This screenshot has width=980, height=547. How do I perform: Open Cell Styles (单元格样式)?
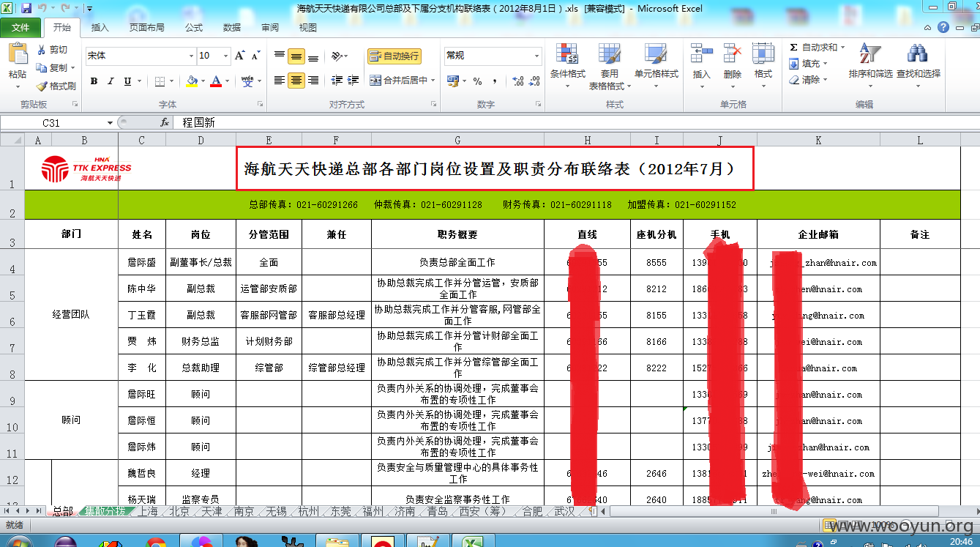(656, 64)
